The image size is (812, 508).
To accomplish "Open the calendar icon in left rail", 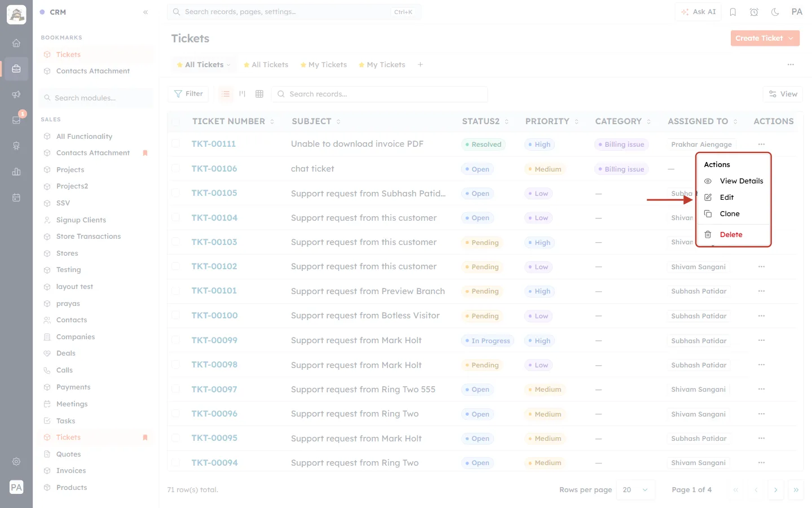I will click(x=16, y=198).
